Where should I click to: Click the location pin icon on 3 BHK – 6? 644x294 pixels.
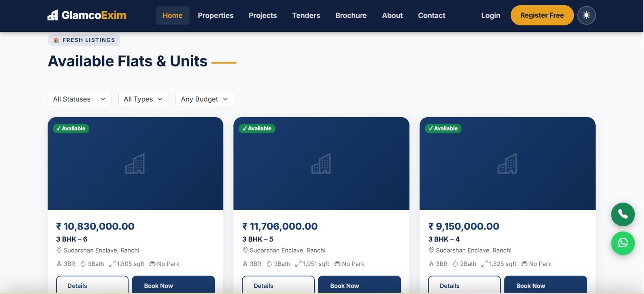tap(59, 250)
